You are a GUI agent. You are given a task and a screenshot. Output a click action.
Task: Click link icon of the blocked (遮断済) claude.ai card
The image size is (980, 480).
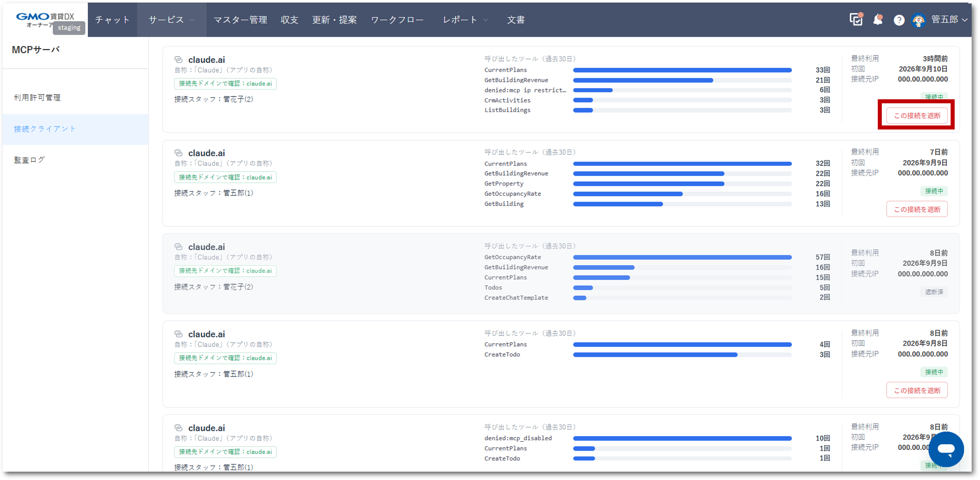pyautogui.click(x=178, y=247)
